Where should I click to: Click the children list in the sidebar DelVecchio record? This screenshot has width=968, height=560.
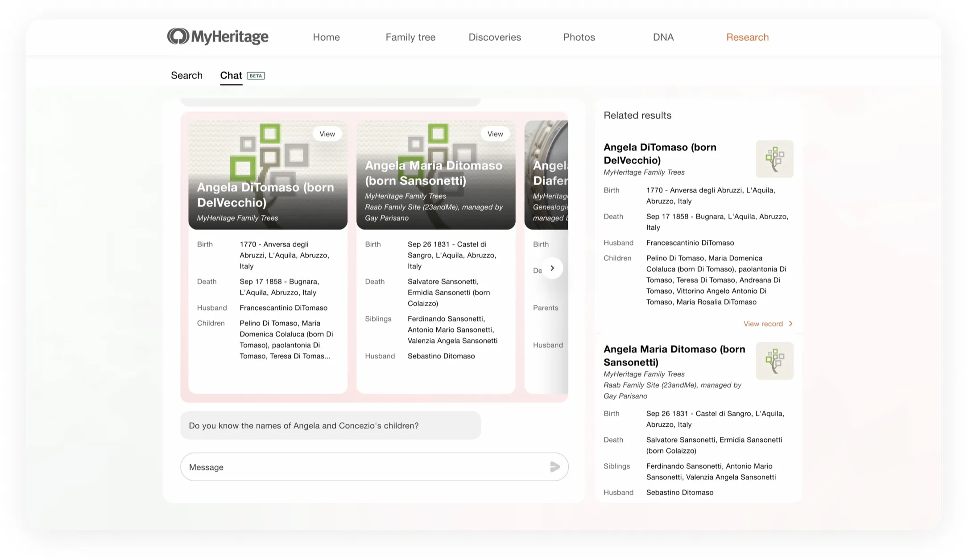716,280
